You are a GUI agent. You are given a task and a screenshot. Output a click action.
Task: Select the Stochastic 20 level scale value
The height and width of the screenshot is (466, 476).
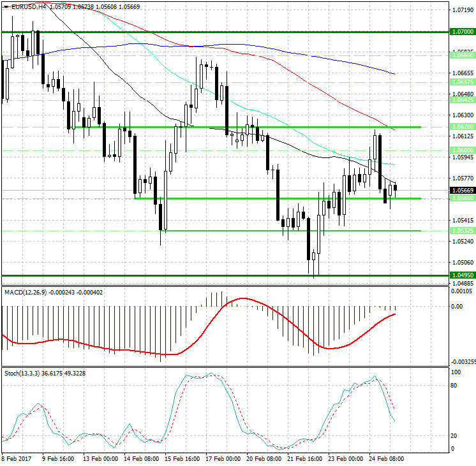pos(454,435)
